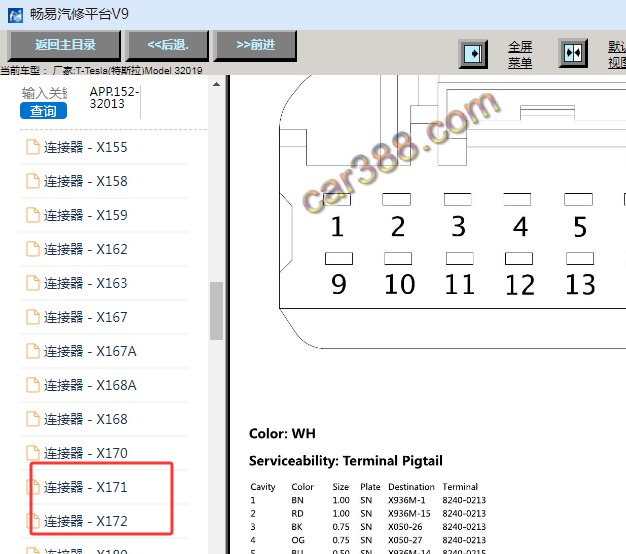This screenshot has height=554, width=626.
Task: Click document icon beside X168A
Action: pyautogui.click(x=33, y=385)
